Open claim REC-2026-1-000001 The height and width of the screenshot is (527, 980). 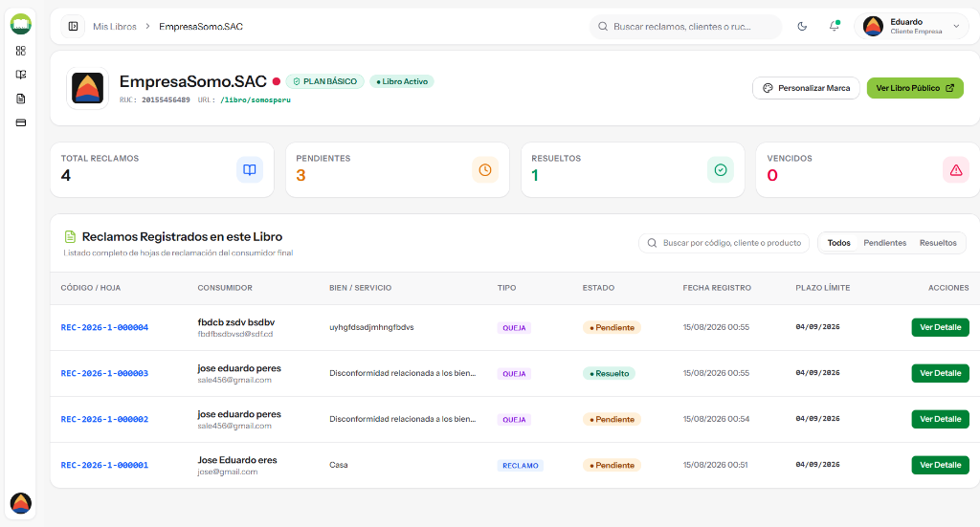(104, 465)
